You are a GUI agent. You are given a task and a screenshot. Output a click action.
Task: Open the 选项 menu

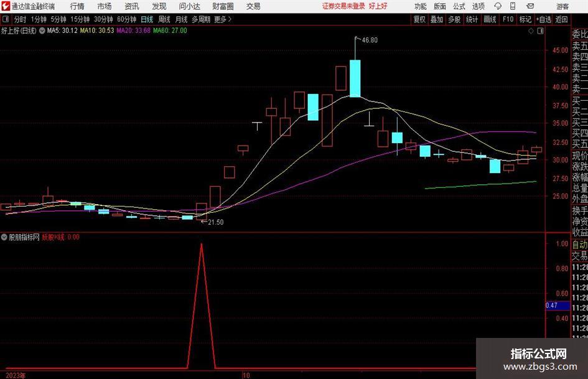click(478, 6)
